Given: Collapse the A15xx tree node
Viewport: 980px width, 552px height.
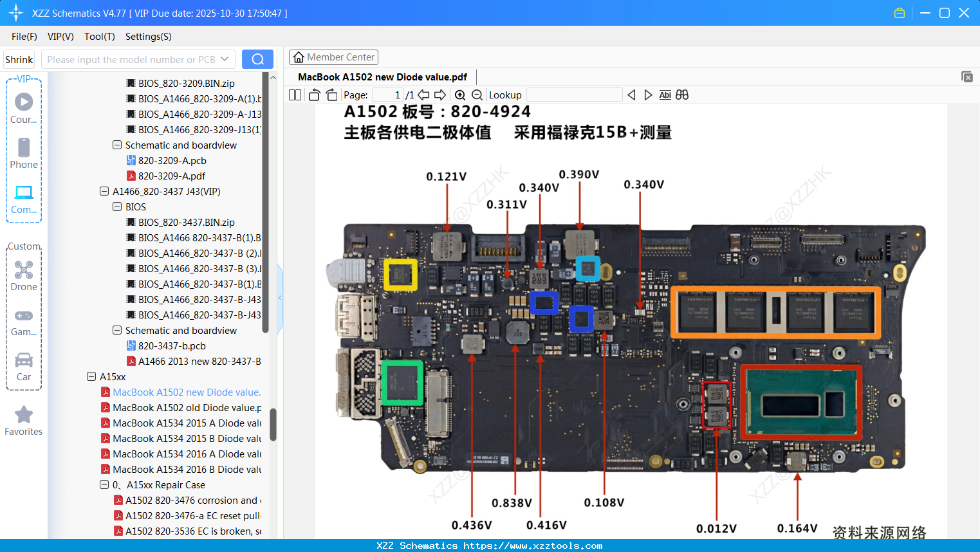Looking at the screenshot, I should click(x=91, y=376).
